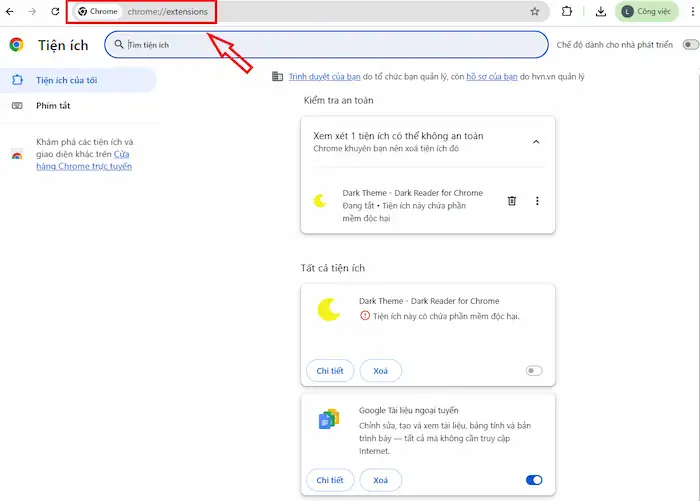The image size is (700, 501).
Task: Open the Công việc profile button
Action: pos(654,12)
